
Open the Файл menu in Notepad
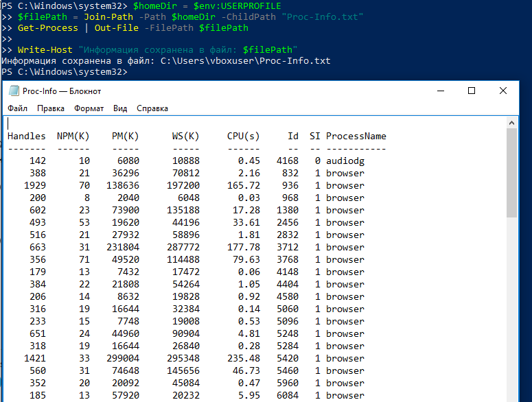[17, 108]
